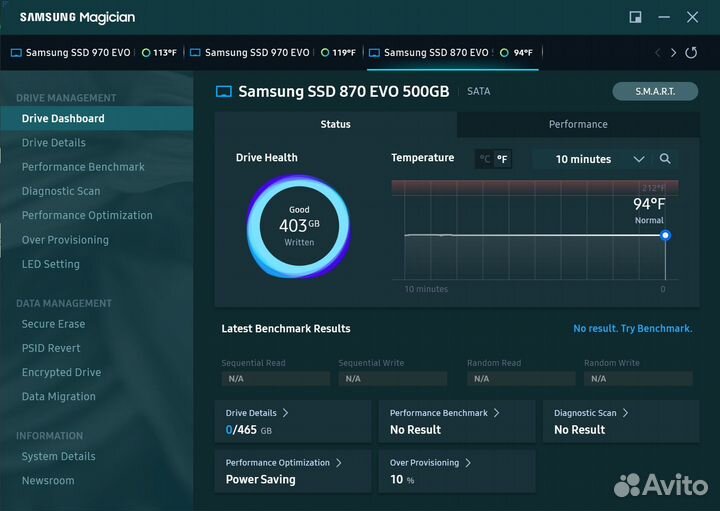This screenshot has height=511, width=720.
Task: Expand the Drive Details card chevron
Action: click(285, 413)
